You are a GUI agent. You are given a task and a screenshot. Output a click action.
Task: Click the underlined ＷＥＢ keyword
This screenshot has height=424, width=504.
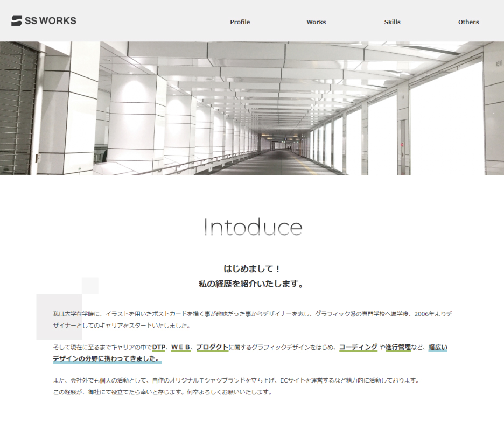(x=181, y=347)
